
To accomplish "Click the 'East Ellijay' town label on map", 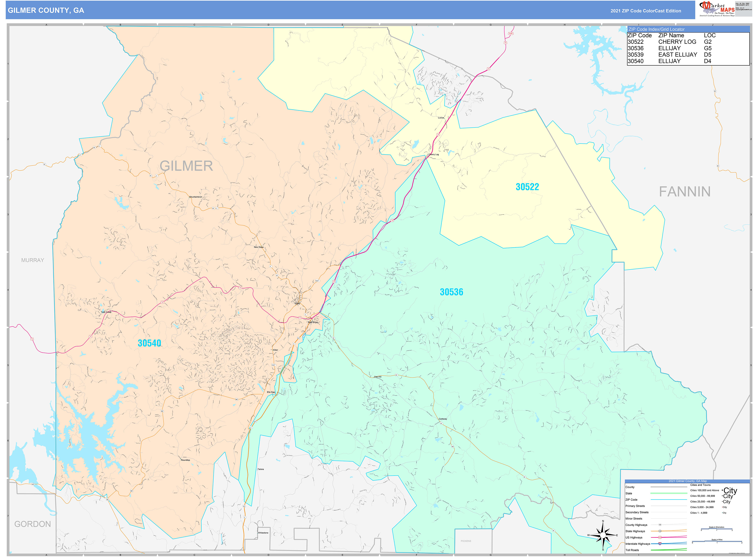I will pos(313,322).
